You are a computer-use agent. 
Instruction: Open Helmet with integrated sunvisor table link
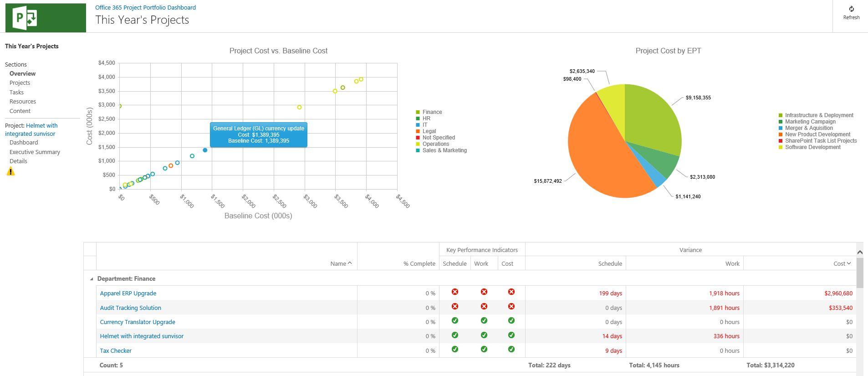(x=142, y=336)
